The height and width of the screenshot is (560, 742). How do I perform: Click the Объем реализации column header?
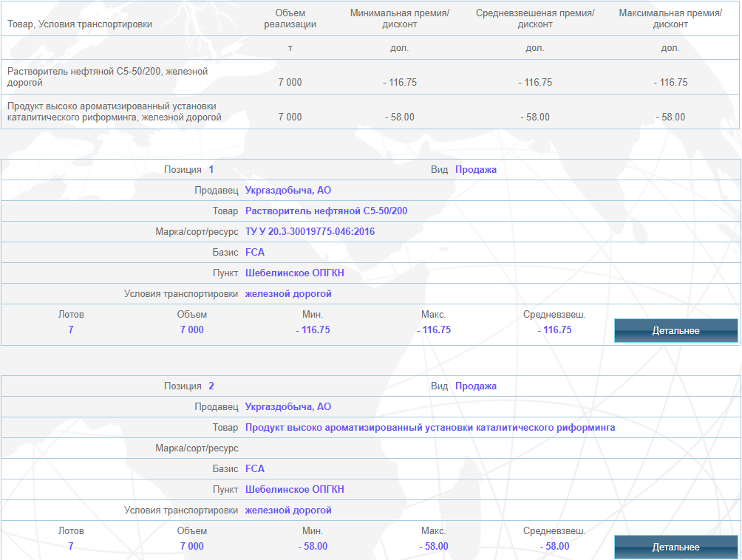[290, 18]
